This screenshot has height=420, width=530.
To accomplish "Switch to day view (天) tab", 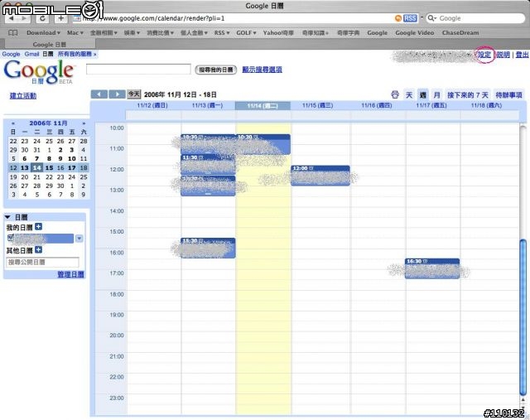I will (409, 95).
